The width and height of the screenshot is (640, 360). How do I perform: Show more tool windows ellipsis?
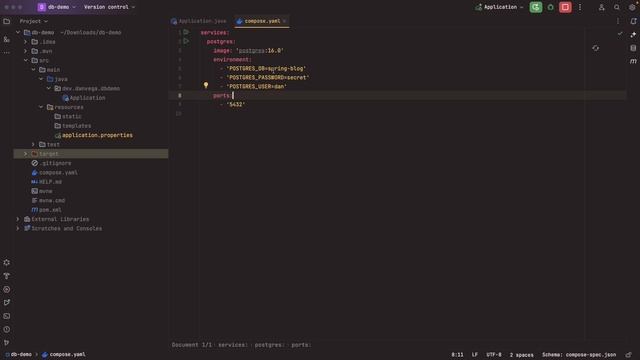[x=7, y=52]
